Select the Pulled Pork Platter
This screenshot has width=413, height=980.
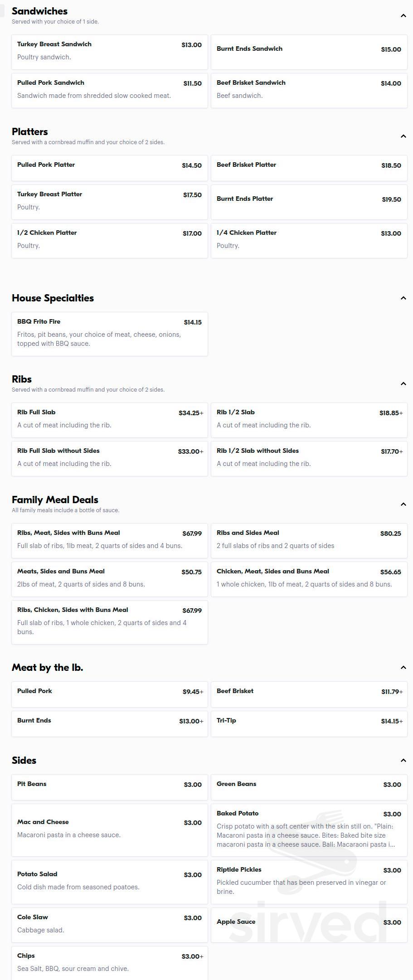(109, 168)
